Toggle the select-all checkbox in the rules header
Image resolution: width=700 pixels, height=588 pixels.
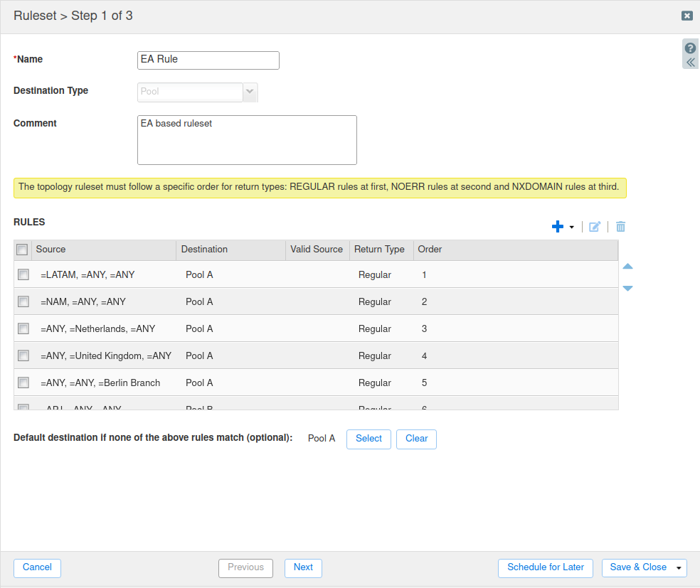pos(22,250)
